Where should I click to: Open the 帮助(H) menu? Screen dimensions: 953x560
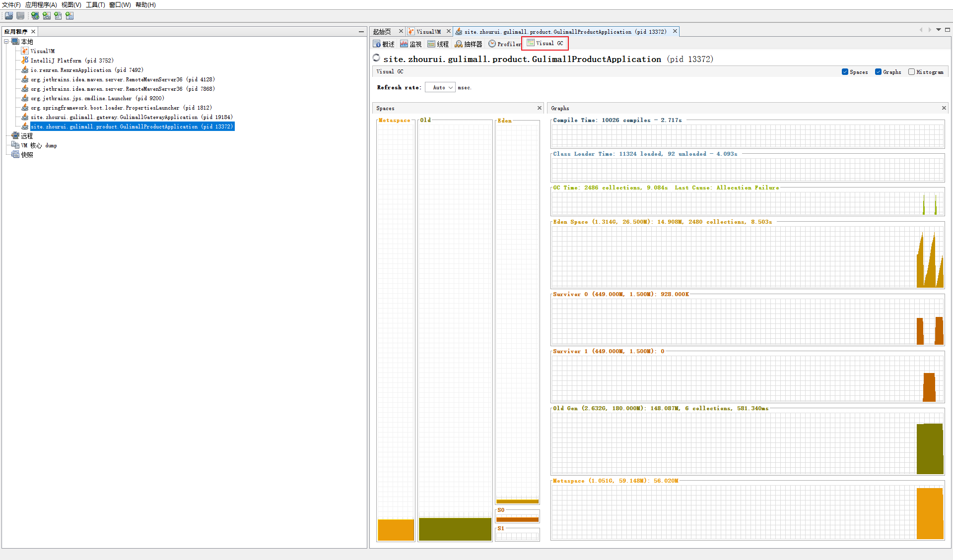145,5
